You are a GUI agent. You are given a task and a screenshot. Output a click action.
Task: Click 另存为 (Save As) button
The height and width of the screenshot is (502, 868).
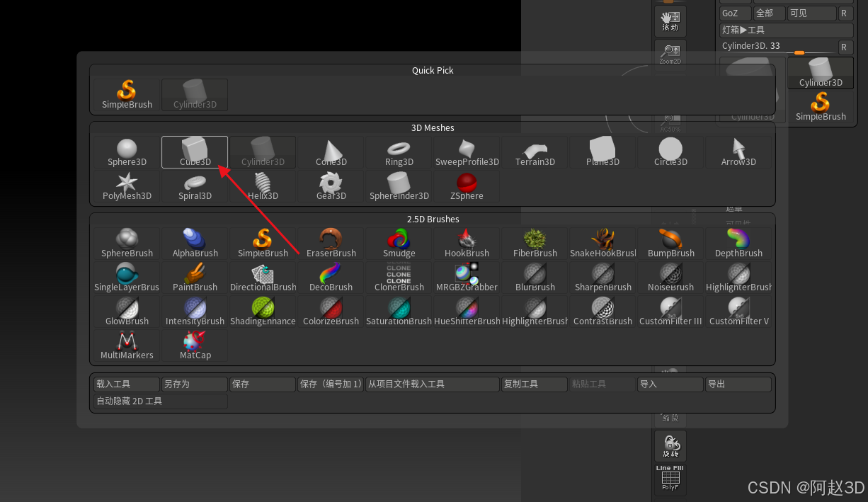click(x=195, y=384)
